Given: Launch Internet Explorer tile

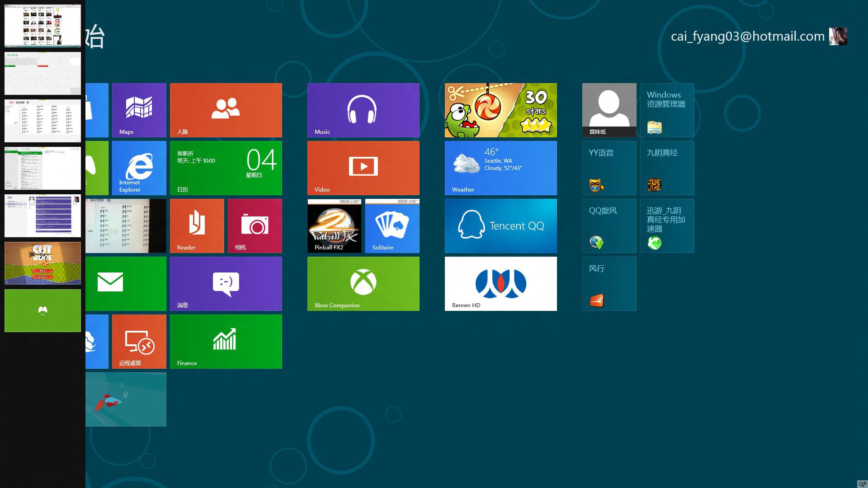Looking at the screenshot, I should pos(139,168).
